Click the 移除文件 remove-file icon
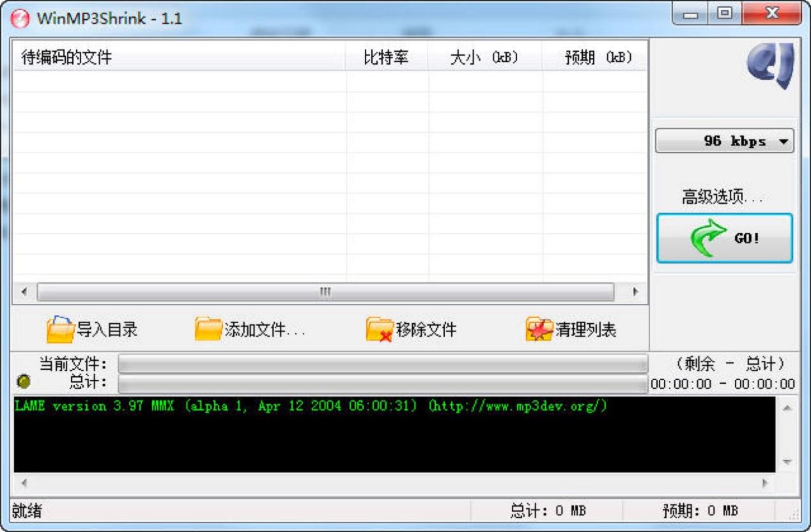Viewport: 811px width, 532px height. click(379, 328)
